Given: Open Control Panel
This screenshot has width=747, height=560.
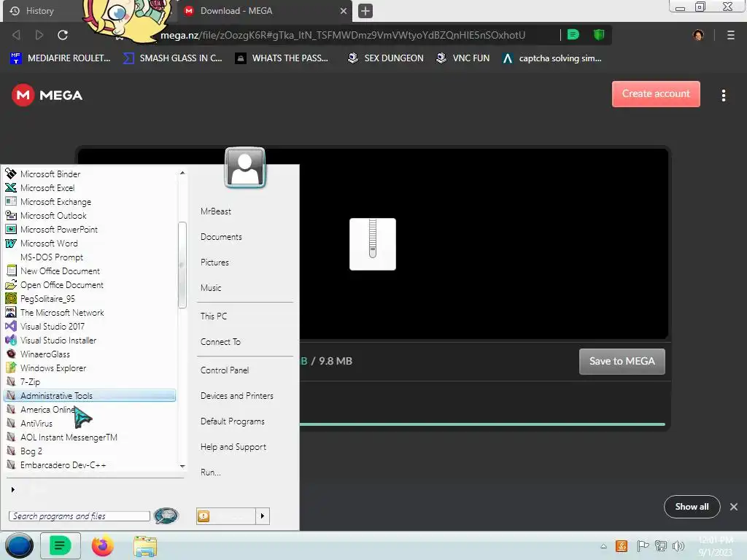Looking at the screenshot, I should coord(225,370).
